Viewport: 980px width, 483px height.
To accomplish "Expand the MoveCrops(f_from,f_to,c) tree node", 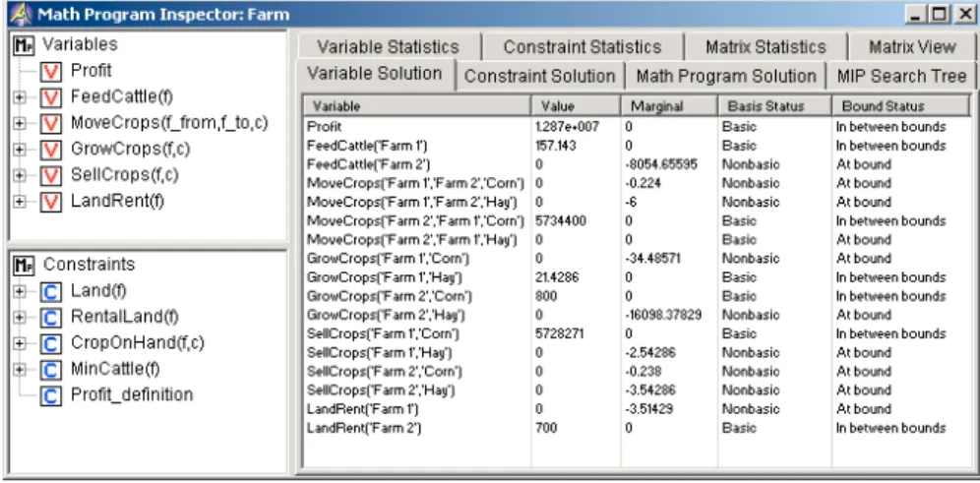I will click(x=20, y=124).
